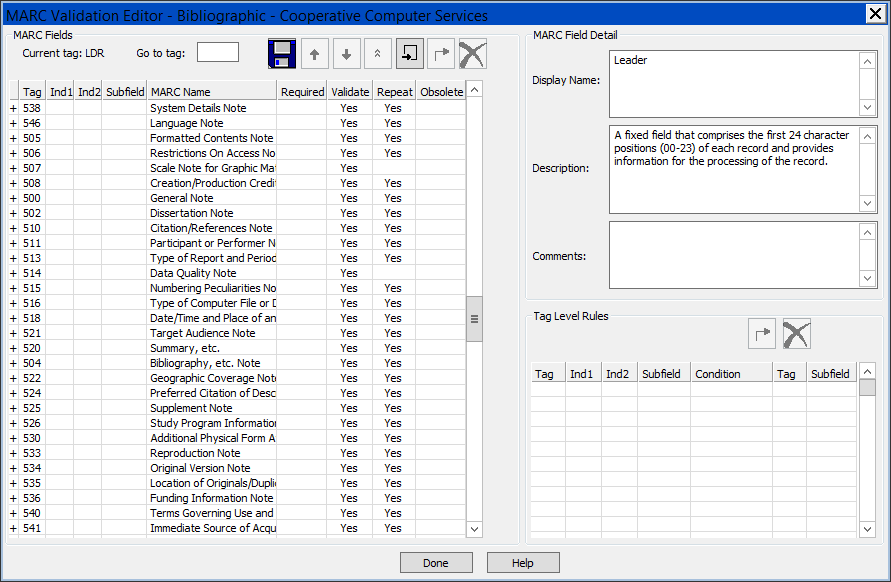
Task: Click the Validate column header
Action: [350, 92]
